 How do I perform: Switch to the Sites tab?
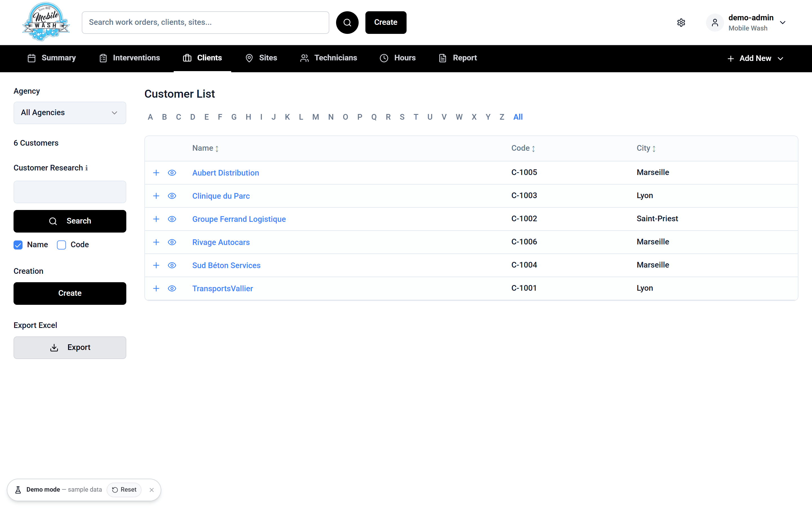click(261, 58)
